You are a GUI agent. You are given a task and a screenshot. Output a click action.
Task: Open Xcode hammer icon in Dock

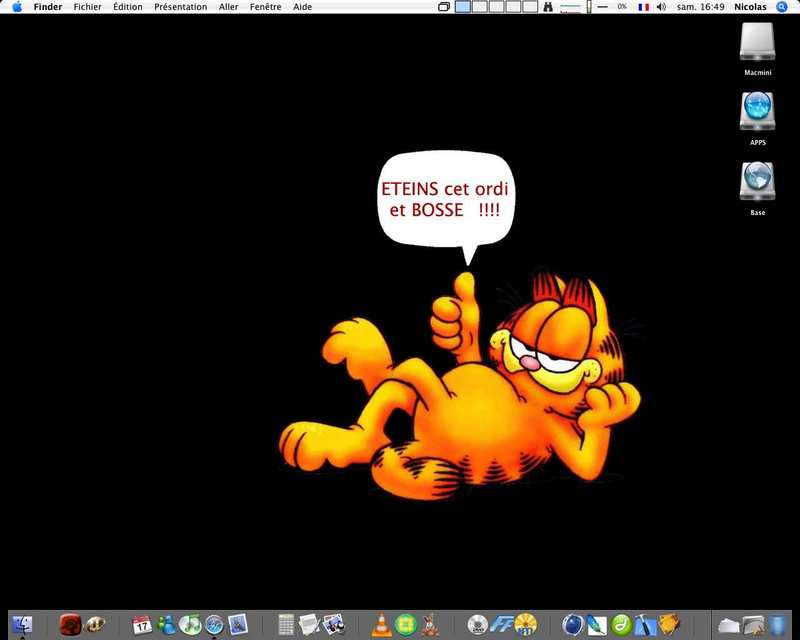tap(645, 625)
